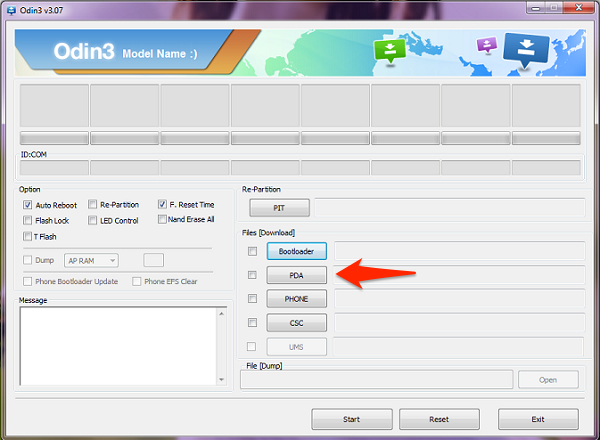This screenshot has height=440, width=600.
Task: Toggle the F. Reset Time checkbox
Action: point(162,204)
